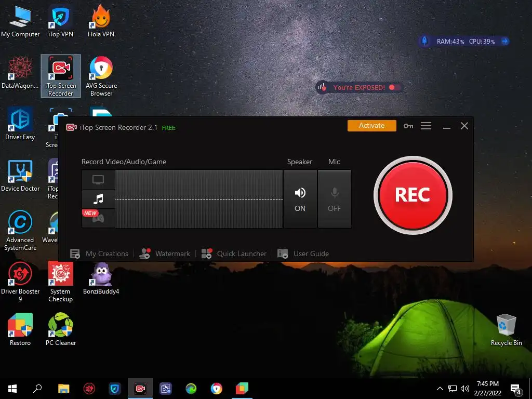Select Restoro desktop shortcut
Image resolution: width=532 pixels, height=399 pixels.
click(20, 329)
